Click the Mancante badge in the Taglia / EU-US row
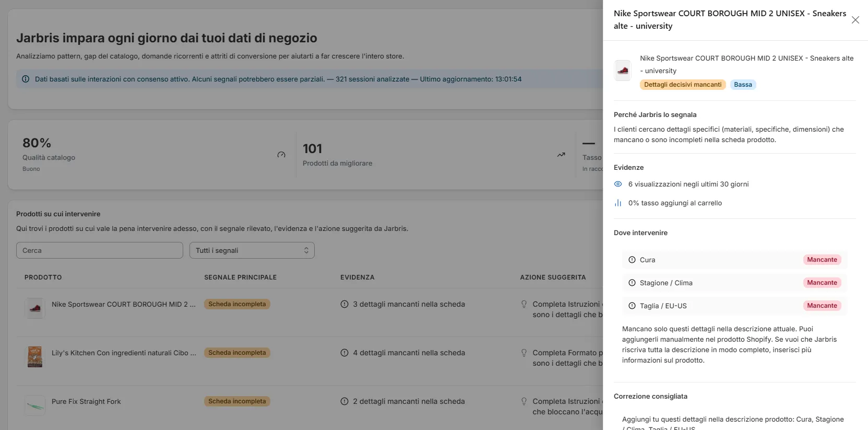868x430 pixels. 822,306
